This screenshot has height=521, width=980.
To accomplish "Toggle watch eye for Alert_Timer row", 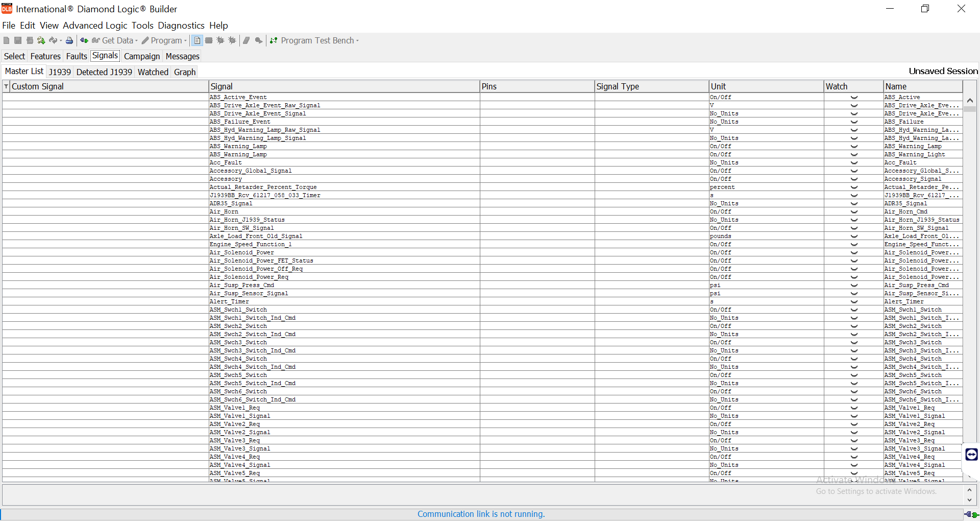I will 854,301.
